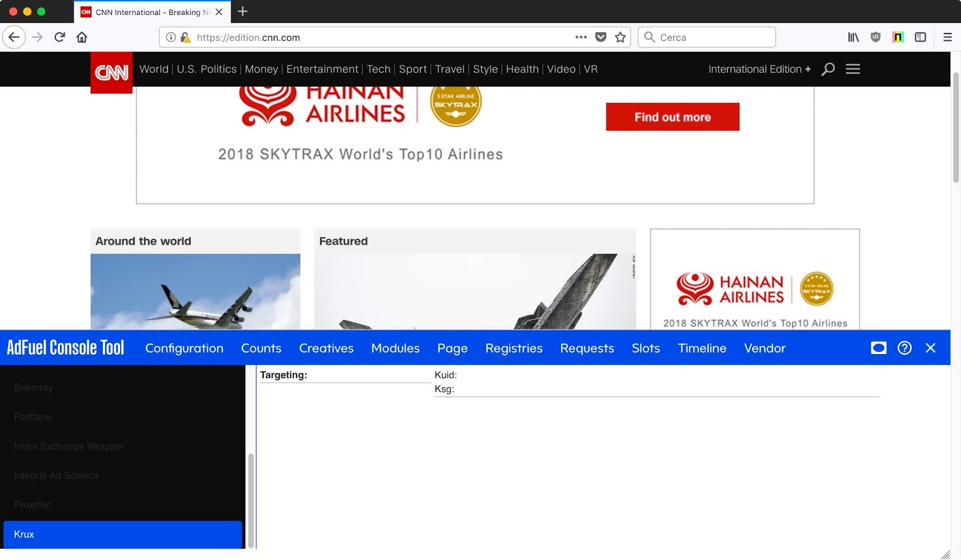
Task: Open CNN site search magnifier
Action: tap(828, 69)
